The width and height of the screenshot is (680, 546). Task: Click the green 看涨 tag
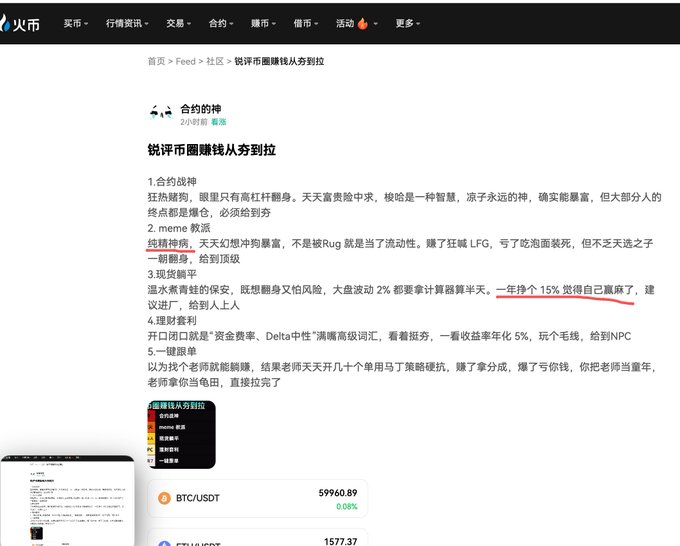pos(219,122)
